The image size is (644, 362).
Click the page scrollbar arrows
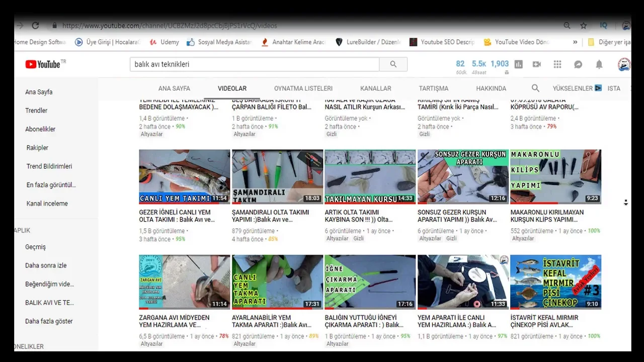pyautogui.click(x=626, y=203)
